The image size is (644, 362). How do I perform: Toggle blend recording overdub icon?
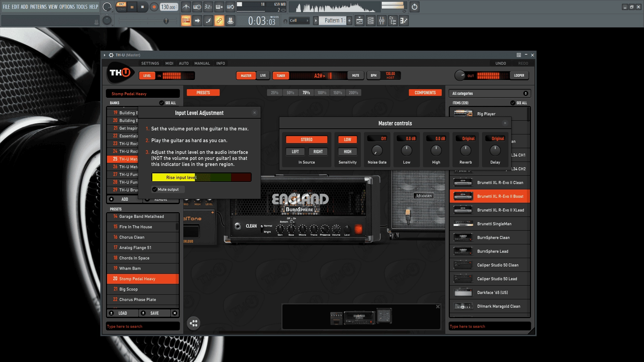point(219,7)
